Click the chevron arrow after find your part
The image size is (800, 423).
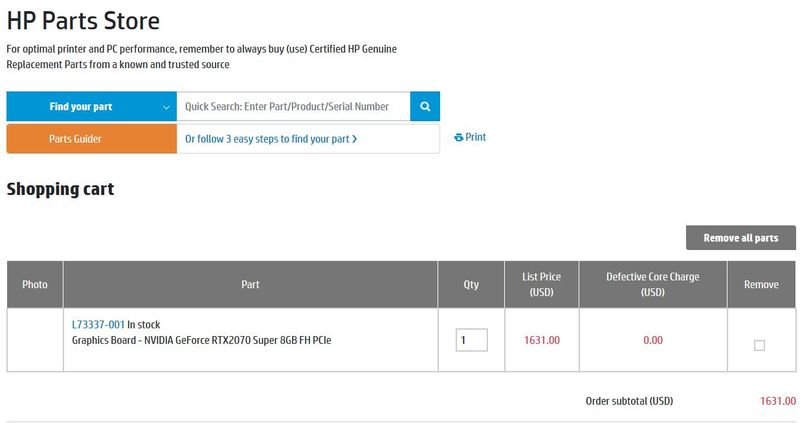pyautogui.click(x=355, y=139)
